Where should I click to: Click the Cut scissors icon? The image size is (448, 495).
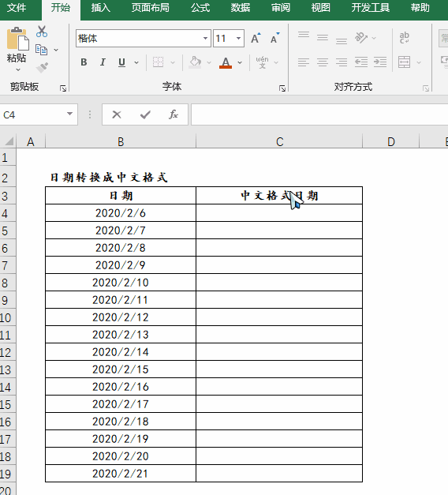(42, 32)
